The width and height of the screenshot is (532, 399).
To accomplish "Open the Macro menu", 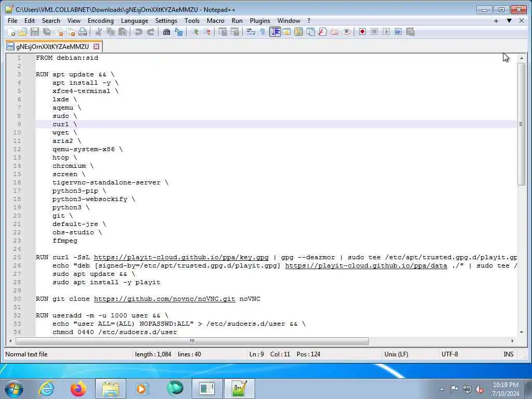I will point(216,21).
